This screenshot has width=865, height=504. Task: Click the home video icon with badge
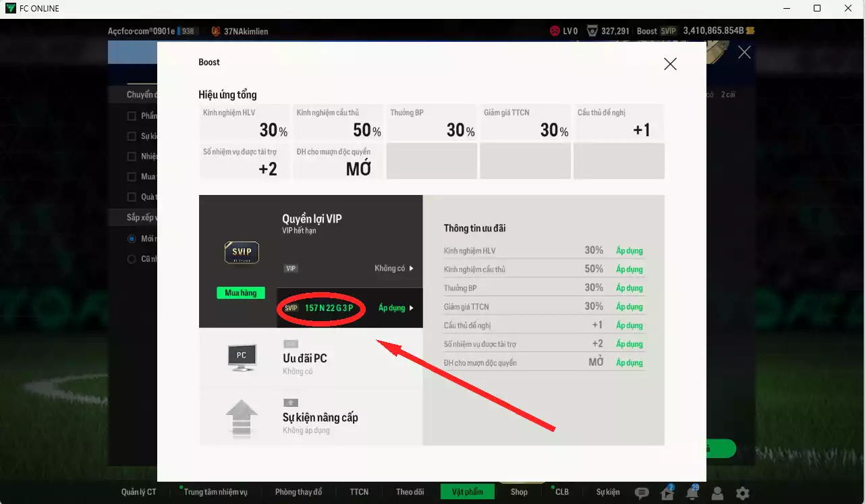tap(667, 493)
